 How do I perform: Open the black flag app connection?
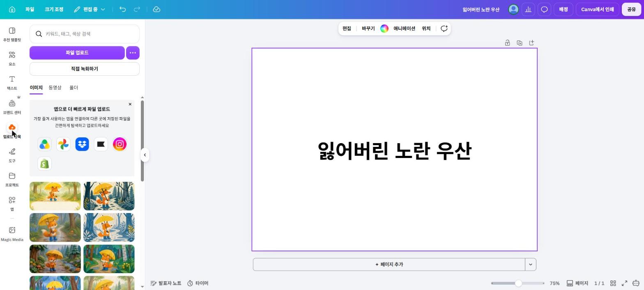tap(101, 144)
